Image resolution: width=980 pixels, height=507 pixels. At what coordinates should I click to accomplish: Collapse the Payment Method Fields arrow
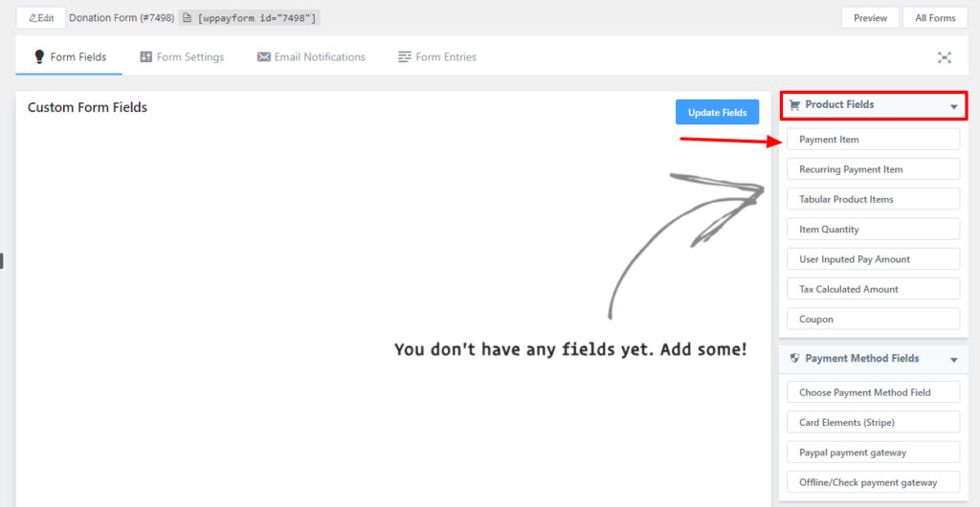[x=953, y=360]
